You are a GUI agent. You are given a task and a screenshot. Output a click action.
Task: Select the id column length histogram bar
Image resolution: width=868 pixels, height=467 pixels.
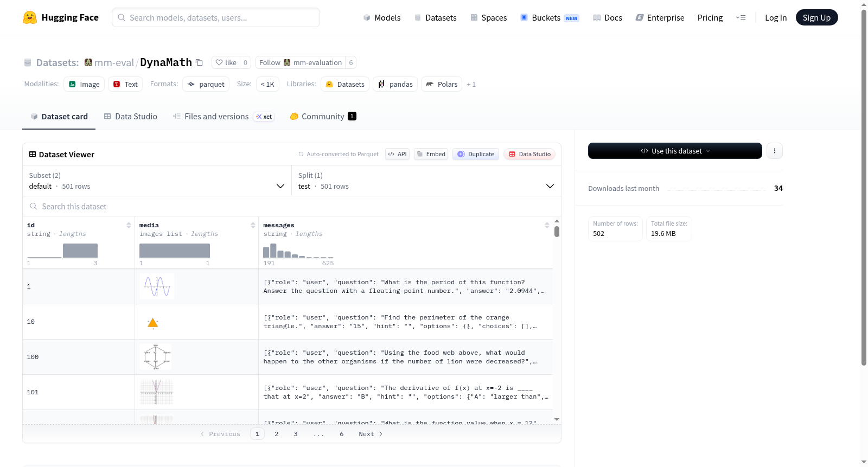click(x=80, y=251)
